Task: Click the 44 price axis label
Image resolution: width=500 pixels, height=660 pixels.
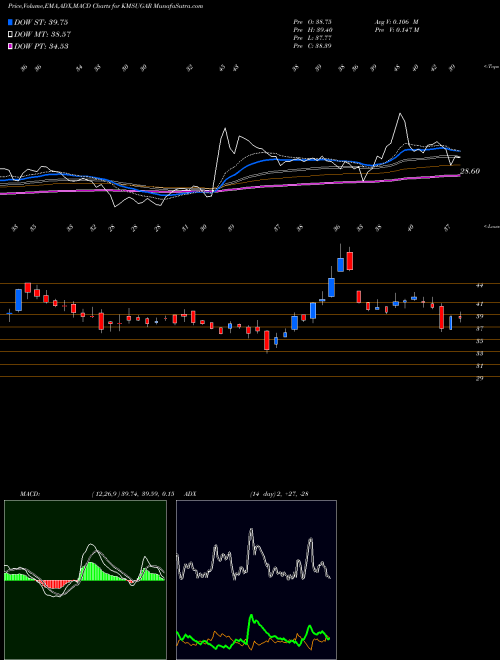Action: [479, 285]
